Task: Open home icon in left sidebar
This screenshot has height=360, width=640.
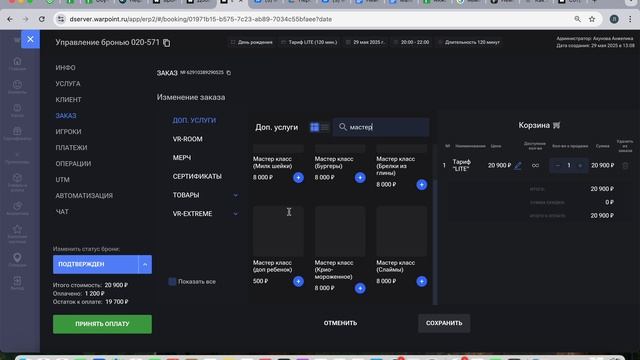Action: click(x=17, y=61)
